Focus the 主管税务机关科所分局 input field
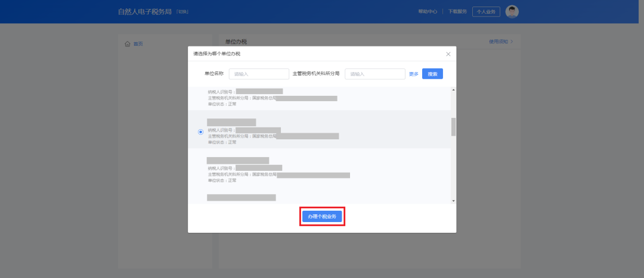 tap(375, 74)
